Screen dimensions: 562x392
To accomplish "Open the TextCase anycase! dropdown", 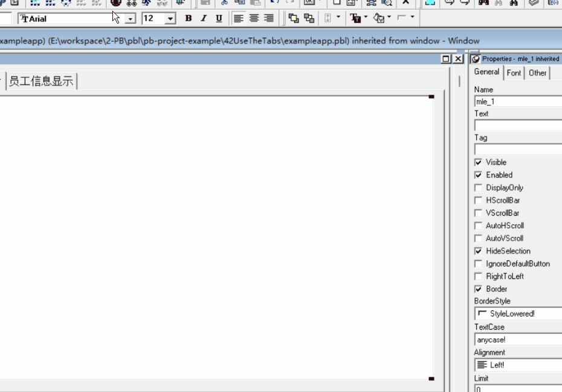I will click(518, 339).
